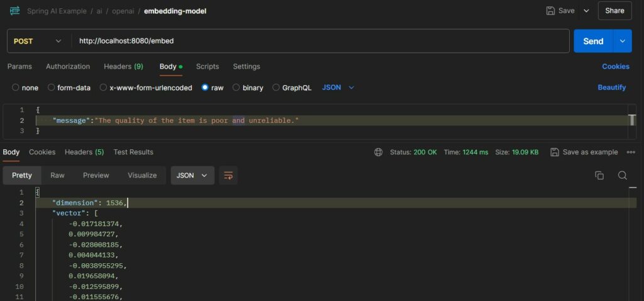
Task: Expand the Send button options arrow
Action: [x=623, y=41]
